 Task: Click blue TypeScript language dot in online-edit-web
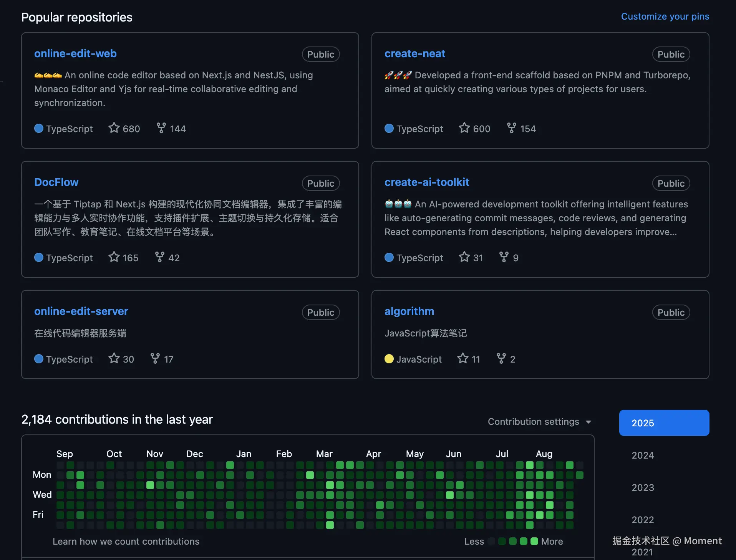click(x=39, y=128)
